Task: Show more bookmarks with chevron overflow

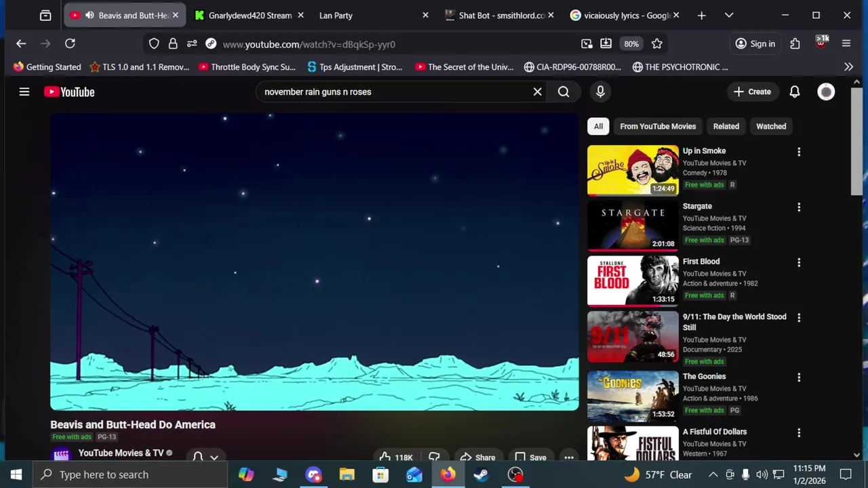Action: pos(848,66)
